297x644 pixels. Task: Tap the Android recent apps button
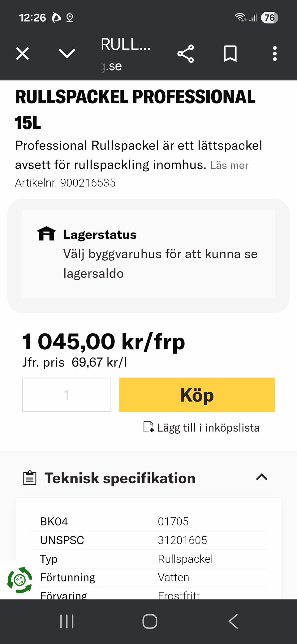[x=67, y=621]
